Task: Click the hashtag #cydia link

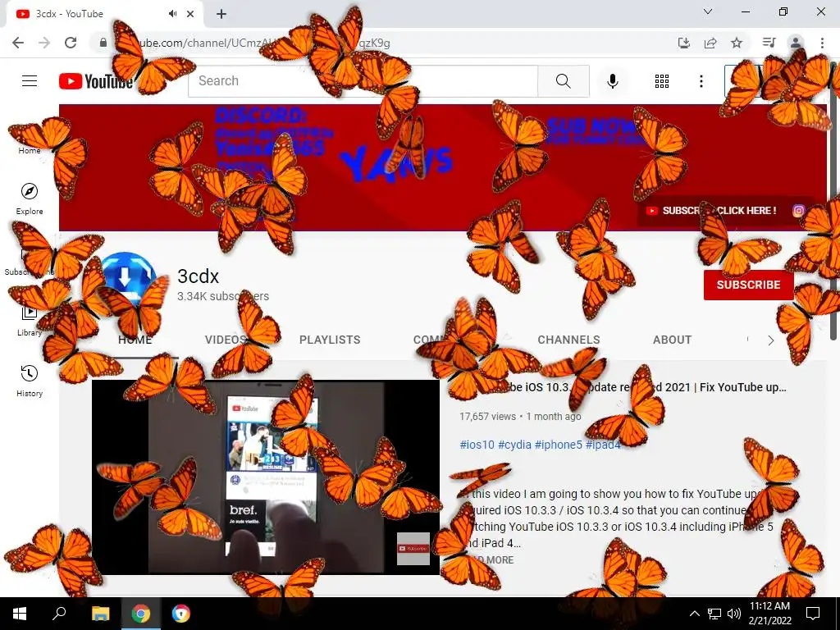Action: pos(515,445)
